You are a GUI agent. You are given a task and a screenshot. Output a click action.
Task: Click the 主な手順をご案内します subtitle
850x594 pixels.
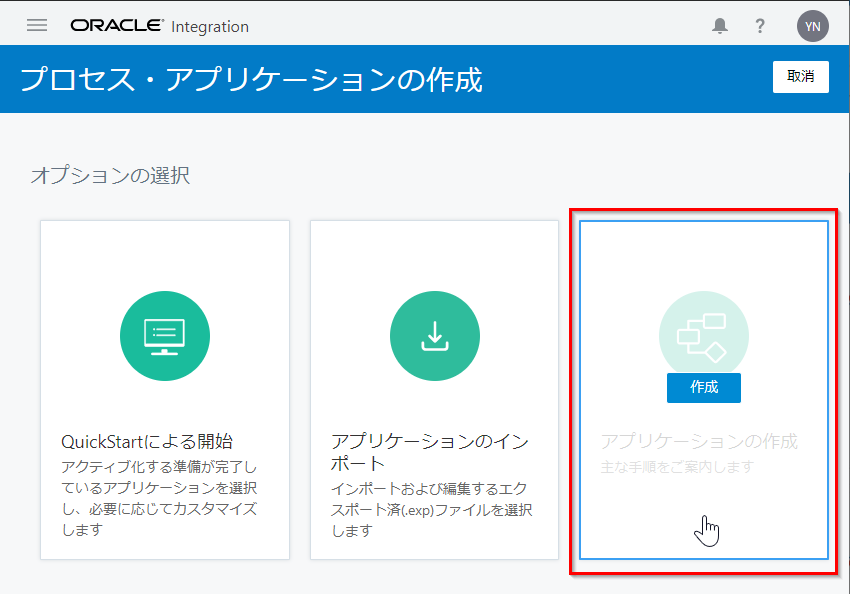[676, 467]
